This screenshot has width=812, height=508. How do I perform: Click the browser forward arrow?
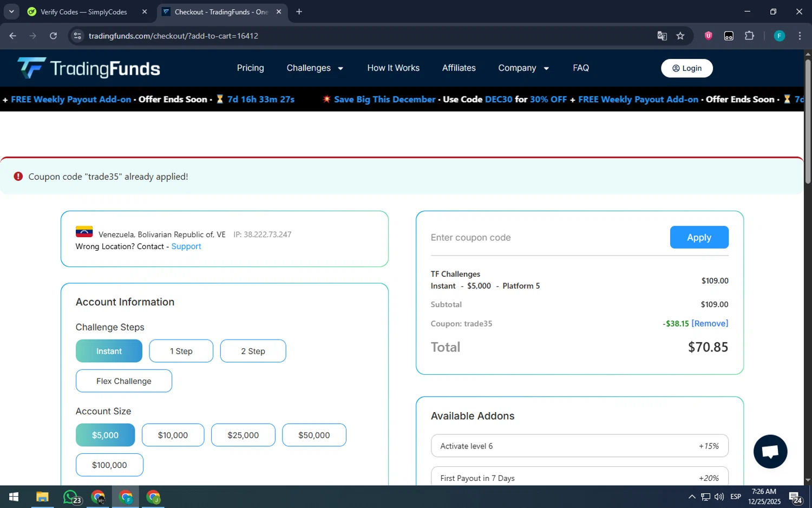[33, 36]
